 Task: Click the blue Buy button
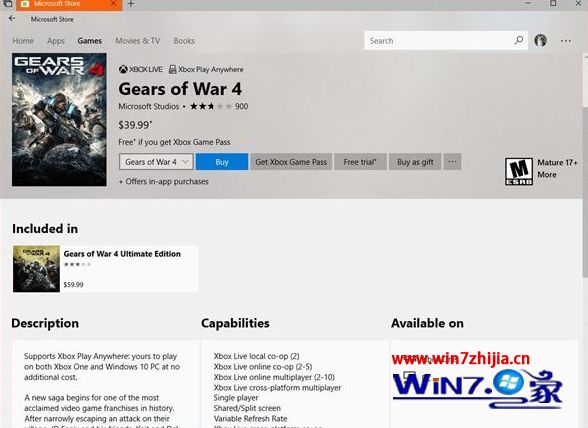222,162
